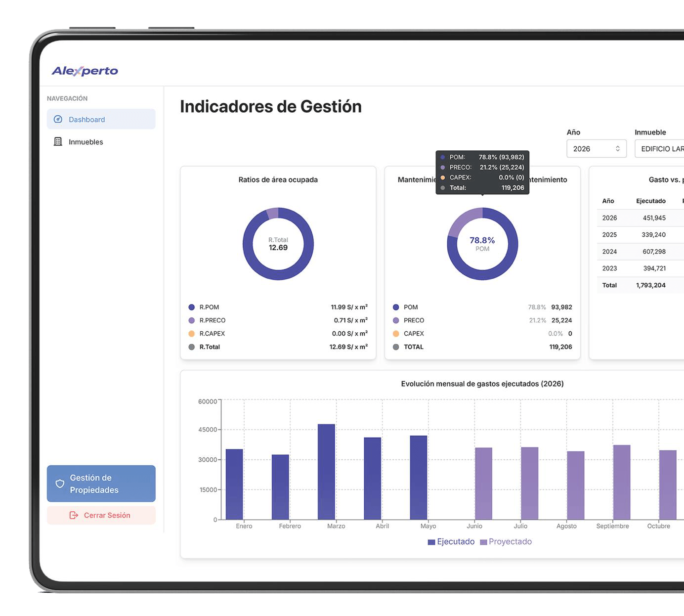
Task: Click the 25,224 PRECO amount
Action: [x=562, y=320]
